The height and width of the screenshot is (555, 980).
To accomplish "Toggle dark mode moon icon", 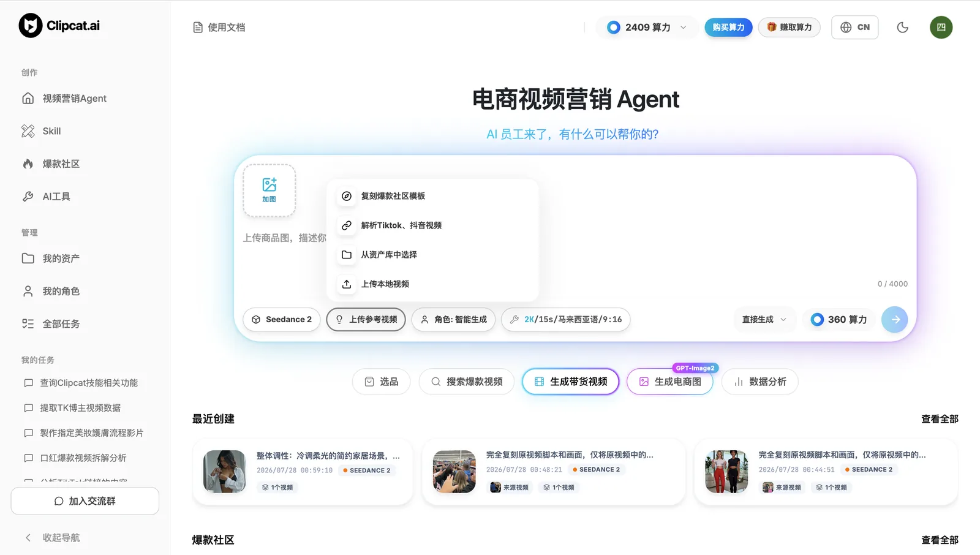I will click(903, 28).
